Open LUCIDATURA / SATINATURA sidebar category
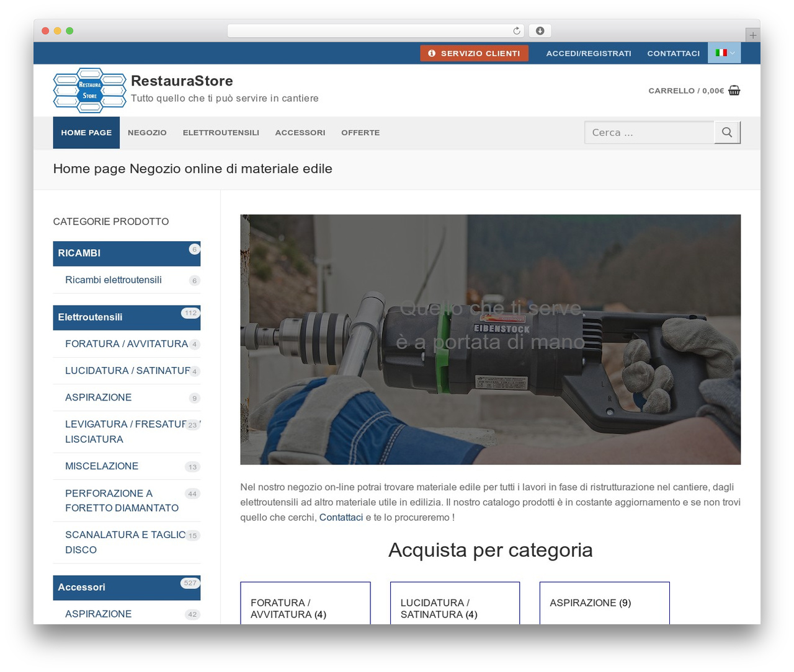Viewport: 794px width, 672px height. tap(128, 371)
